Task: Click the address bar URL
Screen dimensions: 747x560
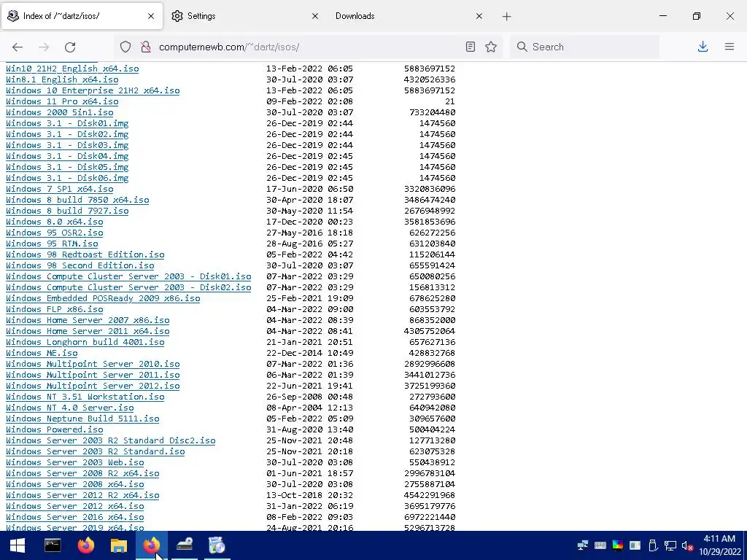Action: 229,47
